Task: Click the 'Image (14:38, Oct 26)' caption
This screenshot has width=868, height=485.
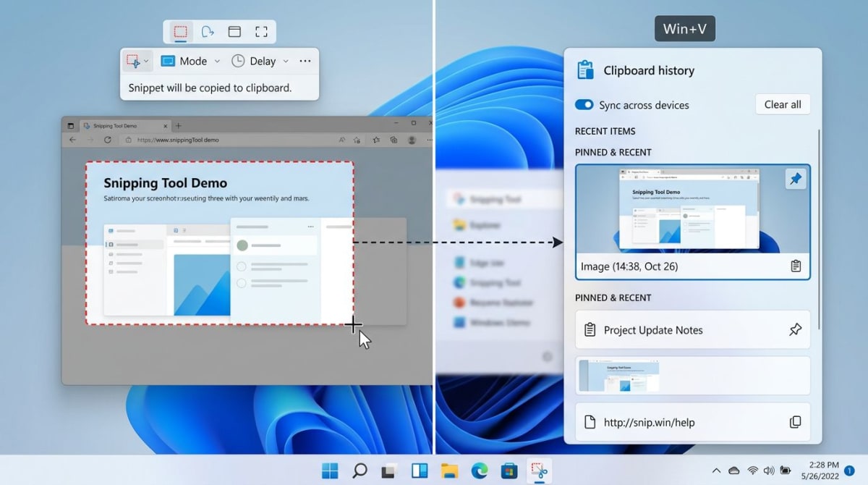Action: click(x=629, y=266)
